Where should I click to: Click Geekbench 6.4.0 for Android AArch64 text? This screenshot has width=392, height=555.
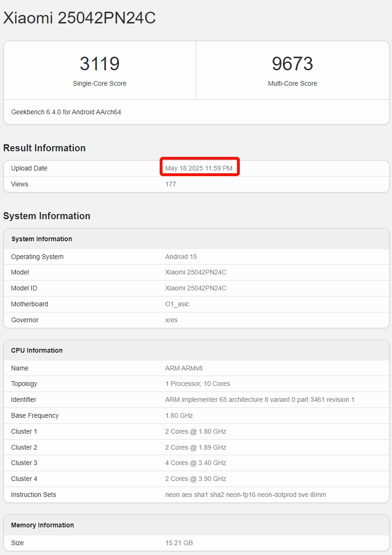coord(66,112)
